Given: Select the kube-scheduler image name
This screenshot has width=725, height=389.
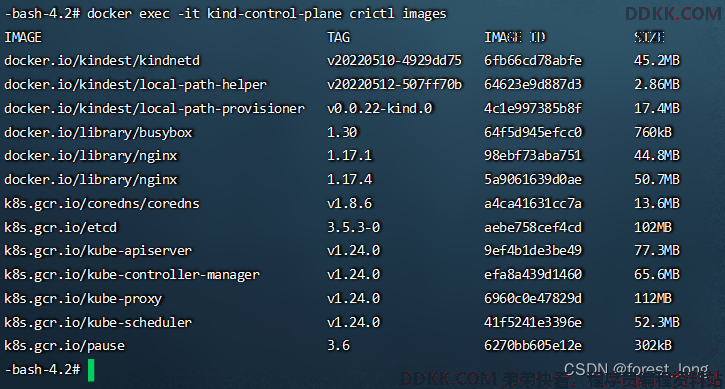Looking at the screenshot, I should [x=98, y=322].
